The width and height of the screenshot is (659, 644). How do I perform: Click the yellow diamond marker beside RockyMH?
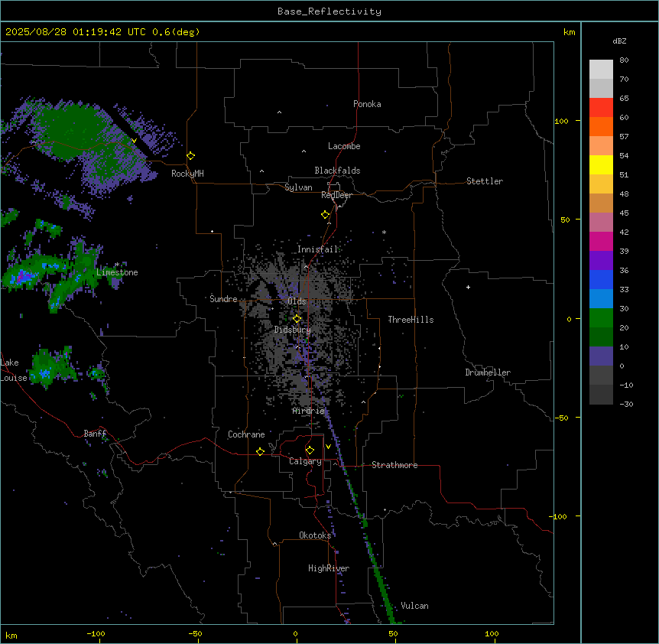click(190, 156)
